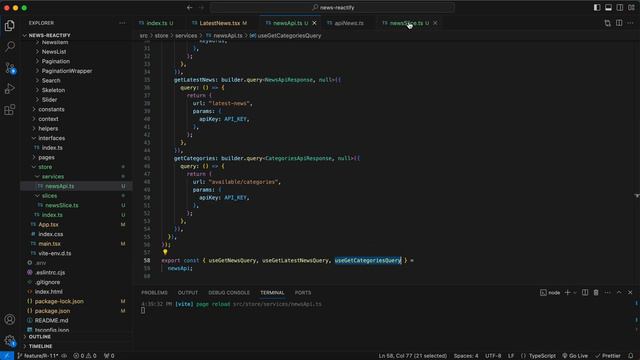Open .eslintrc.cjs file
This screenshot has width=640, height=360.
(x=50, y=273)
